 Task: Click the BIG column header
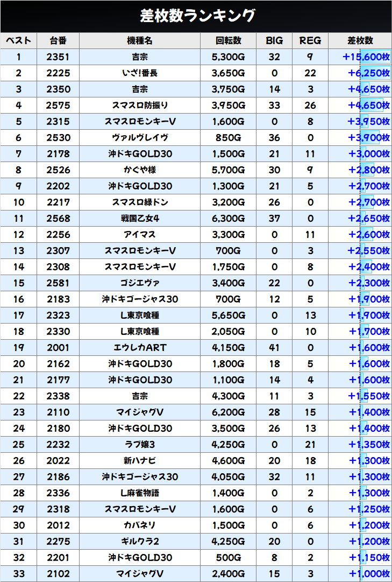tap(274, 41)
